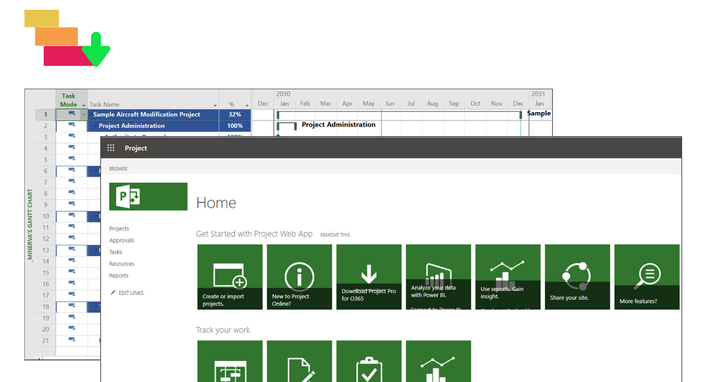Click the 100% cell of Project Administration
Viewport: 705px width, 382px height.
235,126
